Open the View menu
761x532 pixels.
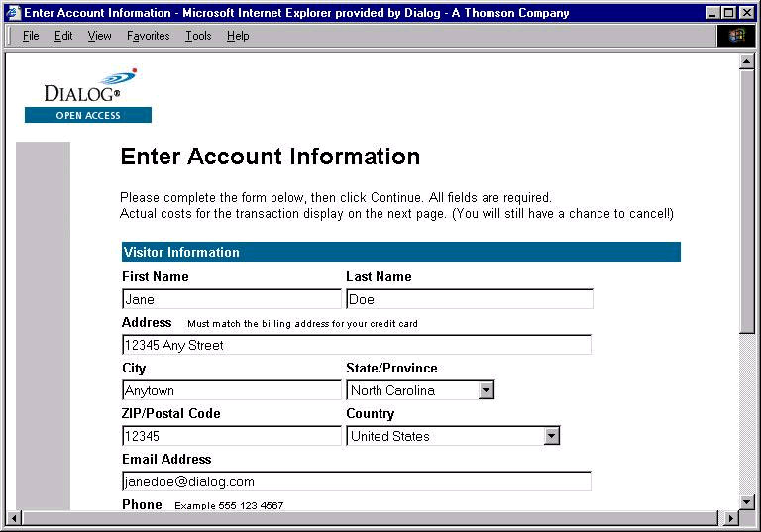(x=99, y=36)
